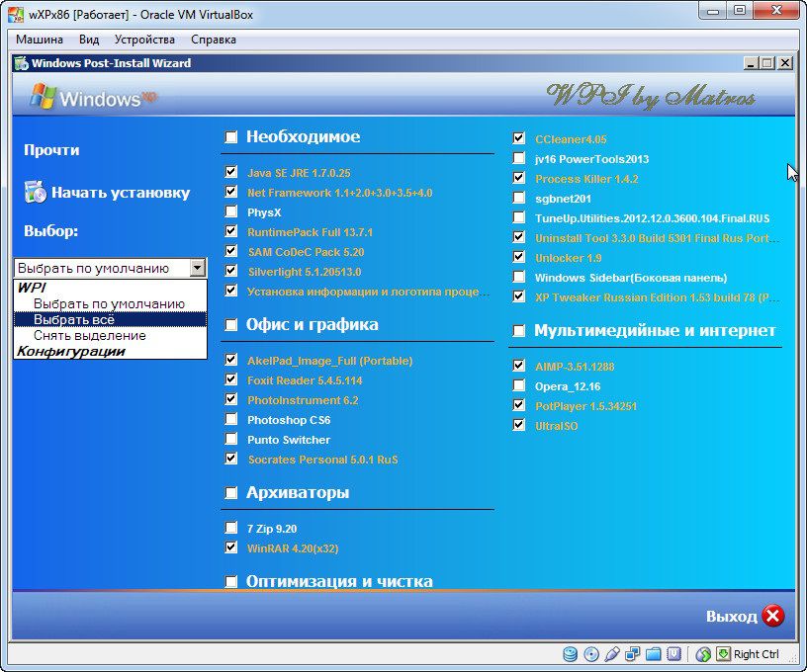The width and height of the screenshot is (807, 672).
Task: Click Начать установку to start install
Action: click(x=121, y=193)
